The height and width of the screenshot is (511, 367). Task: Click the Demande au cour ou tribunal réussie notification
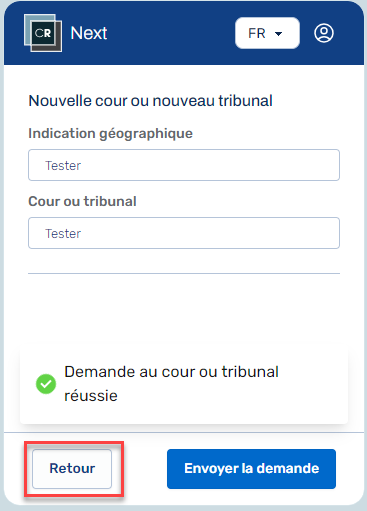[x=184, y=384]
